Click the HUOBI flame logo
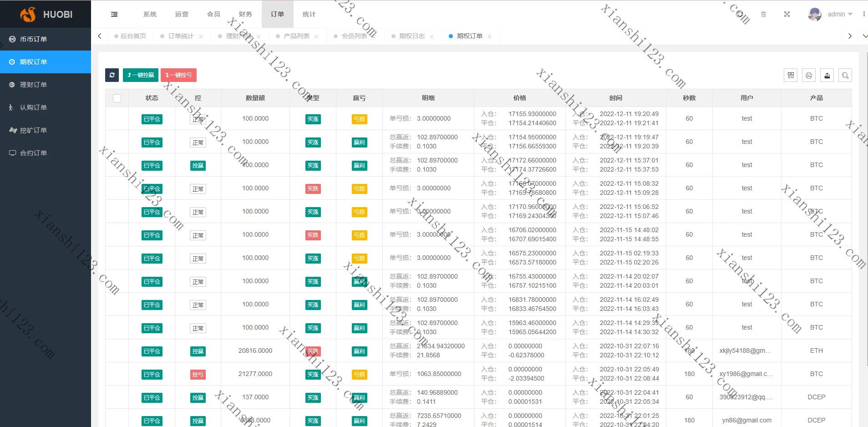Image resolution: width=868 pixels, height=427 pixels. (28, 15)
